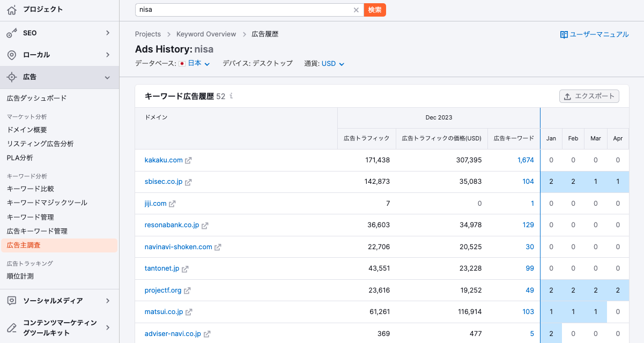
Task: Click the 広告 target icon in sidebar
Action: [12, 77]
